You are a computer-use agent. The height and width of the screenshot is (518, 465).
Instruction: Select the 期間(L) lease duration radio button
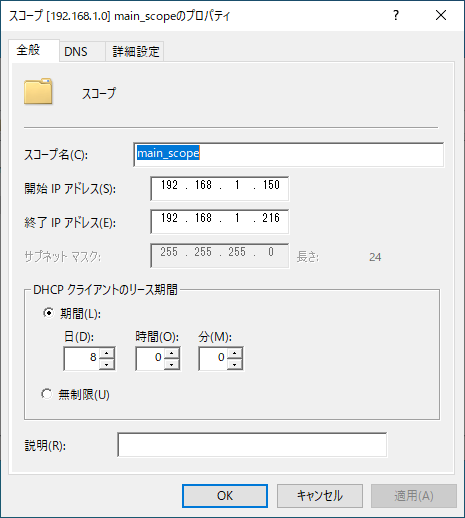[48, 313]
